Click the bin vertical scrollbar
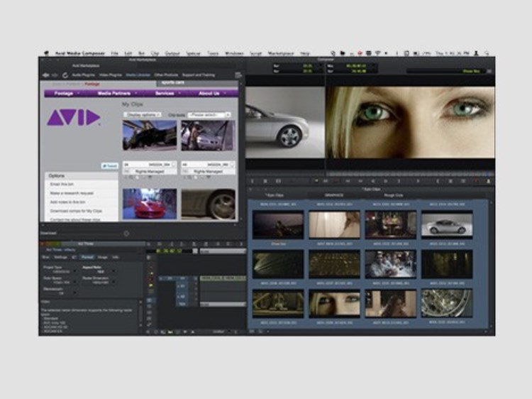This screenshot has width=532, height=399. click(x=491, y=264)
